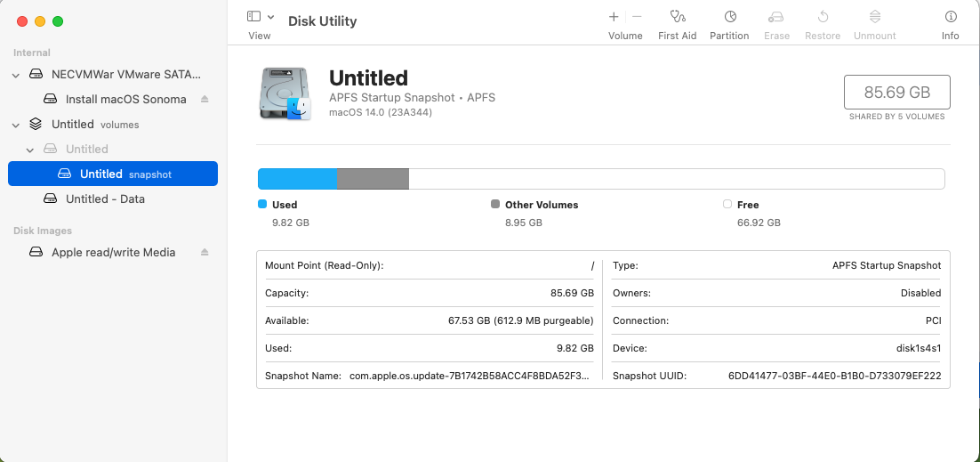980x462 pixels.
Task: Click the SHARED BY 5 VOLUMES label
Action: pos(897,117)
